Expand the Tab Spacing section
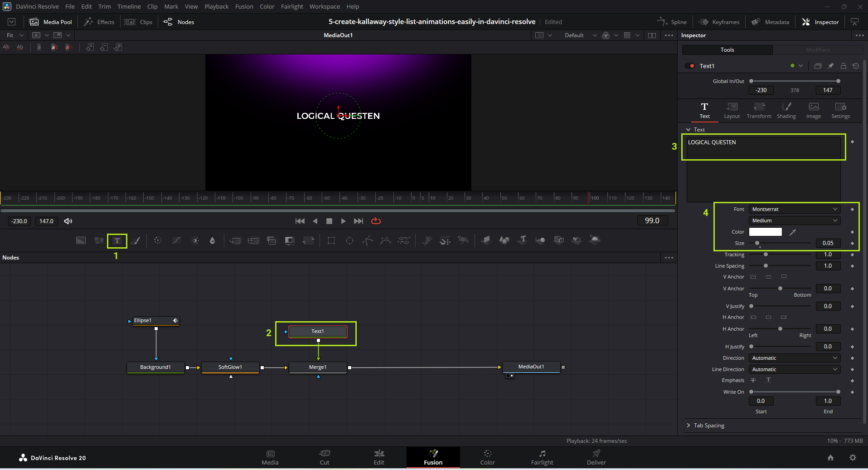868x470 pixels. coord(708,426)
